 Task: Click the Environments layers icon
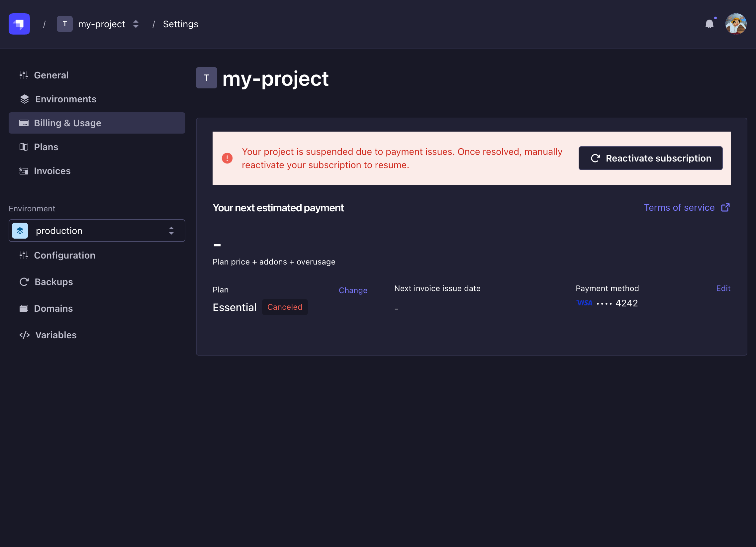pos(24,99)
